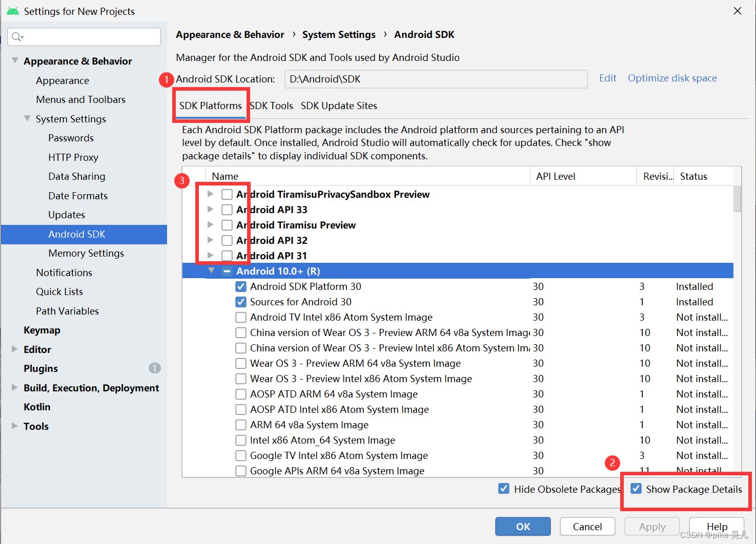
Task: Collapse System Settings tree node
Action: point(27,118)
